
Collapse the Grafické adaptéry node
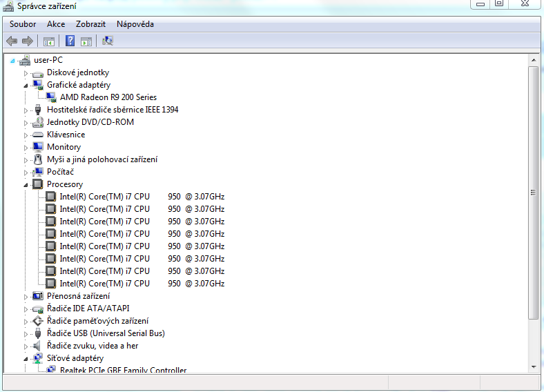[26, 86]
